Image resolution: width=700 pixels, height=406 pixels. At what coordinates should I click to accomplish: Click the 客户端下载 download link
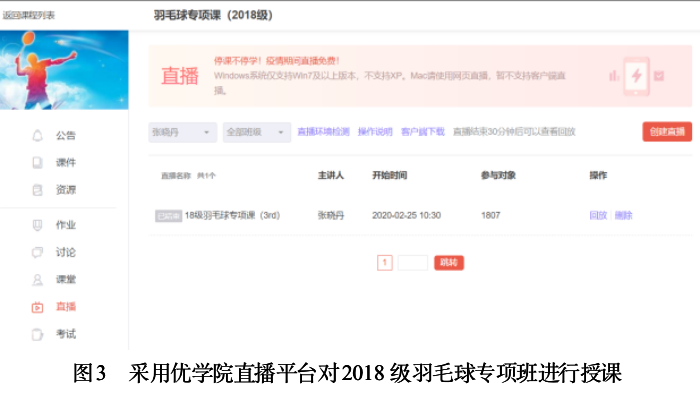coord(423,132)
